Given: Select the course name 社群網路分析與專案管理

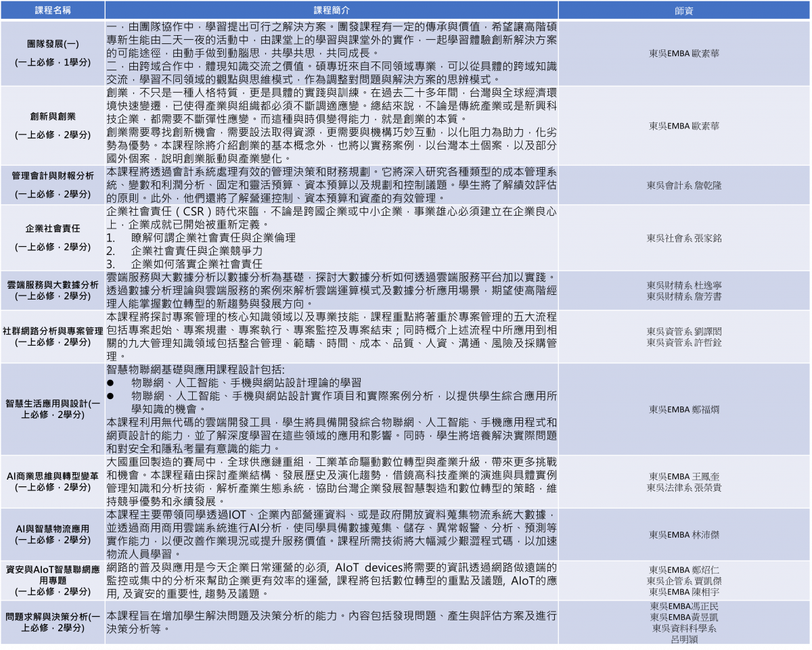Looking at the screenshot, I should coord(53,331).
